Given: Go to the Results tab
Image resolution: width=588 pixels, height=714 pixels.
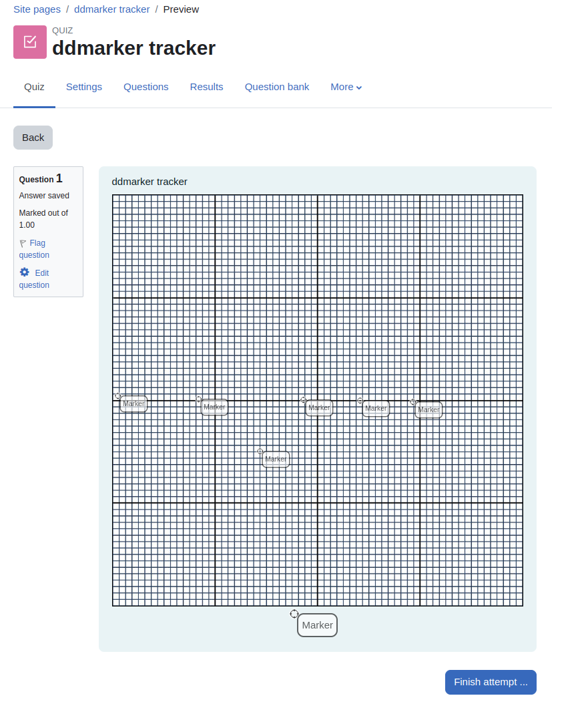Looking at the screenshot, I should pyautogui.click(x=207, y=87).
